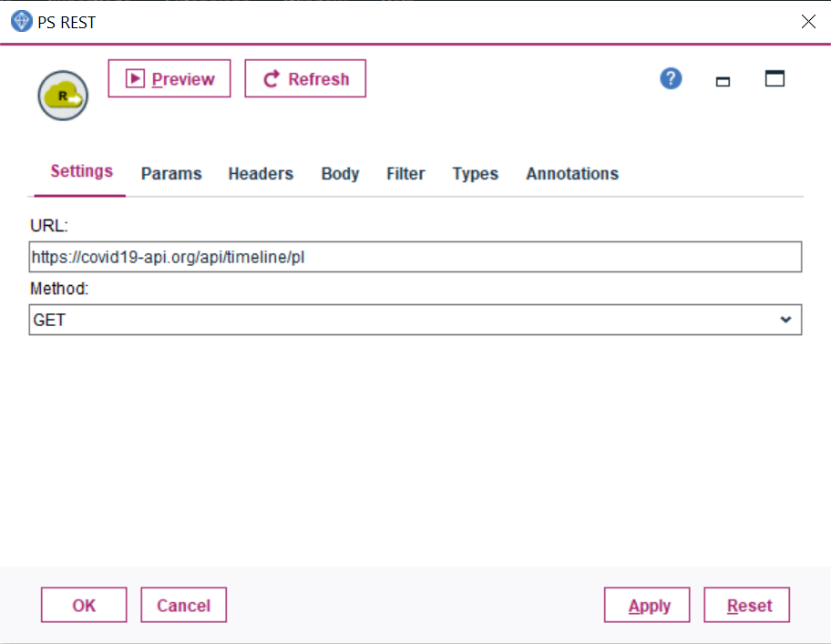
Task: Apply the current REST settings
Action: click(648, 606)
